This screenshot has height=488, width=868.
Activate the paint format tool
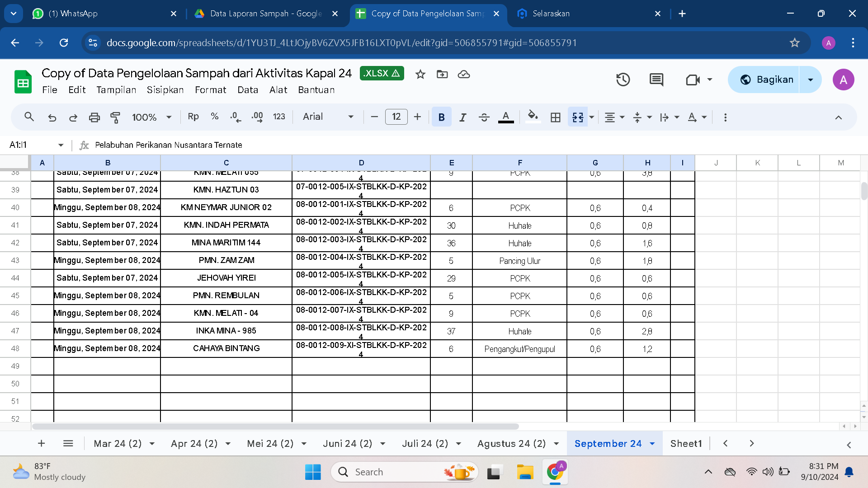[115, 117]
